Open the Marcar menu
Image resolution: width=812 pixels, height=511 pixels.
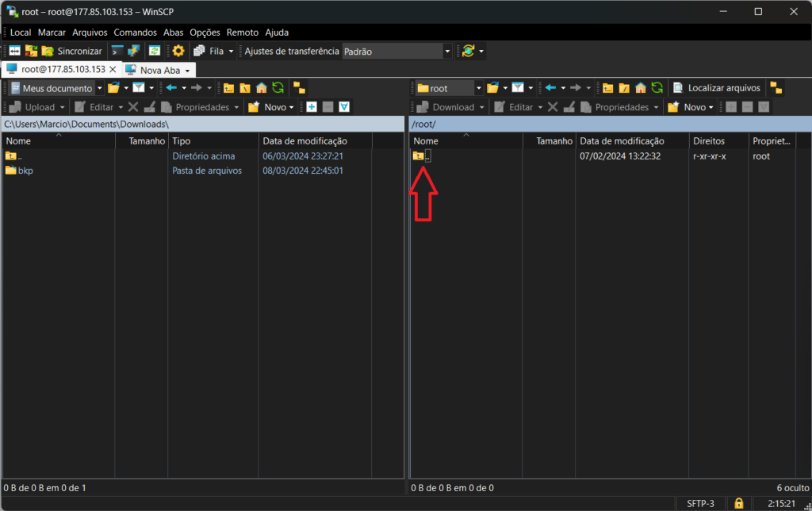52,32
